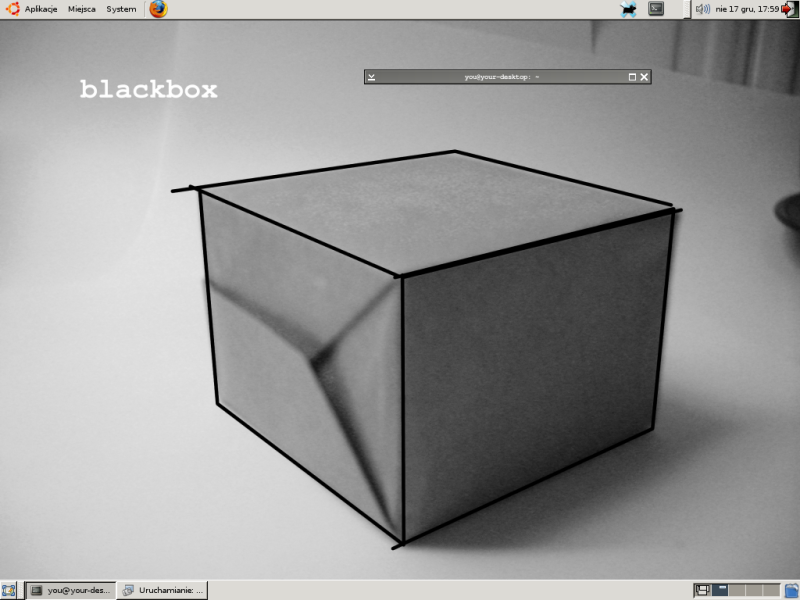Maximize the you@your-desktop terminal window
800x600 pixels.
(632, 77)
